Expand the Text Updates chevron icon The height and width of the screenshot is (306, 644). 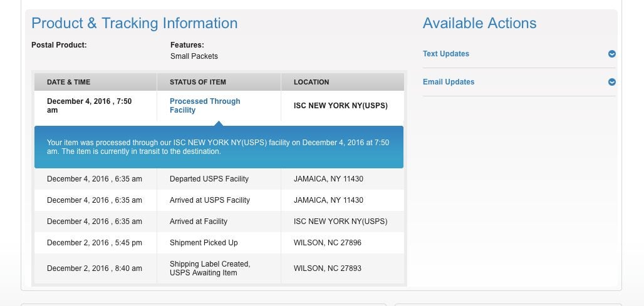(611, 54)
